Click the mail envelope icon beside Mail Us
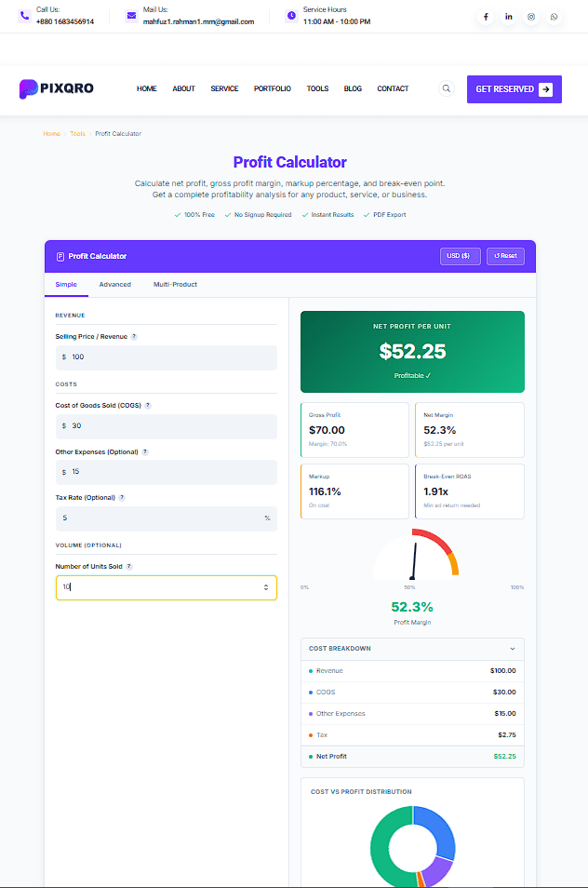588x888 pixels. [128, 16]
